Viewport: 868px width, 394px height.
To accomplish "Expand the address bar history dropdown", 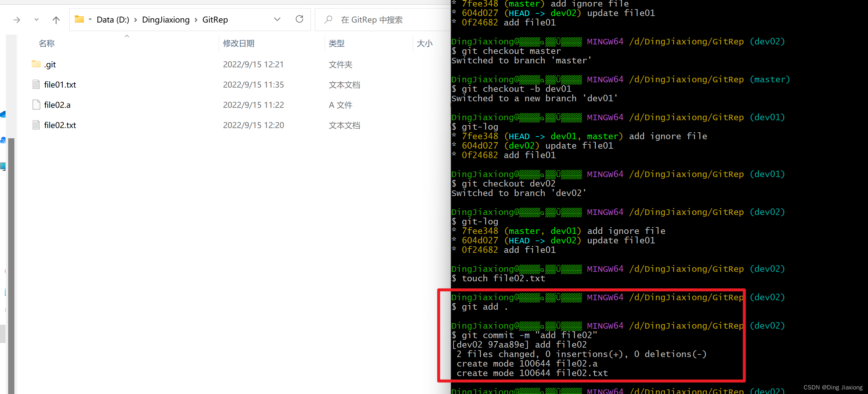I will [x=277, y=19].
